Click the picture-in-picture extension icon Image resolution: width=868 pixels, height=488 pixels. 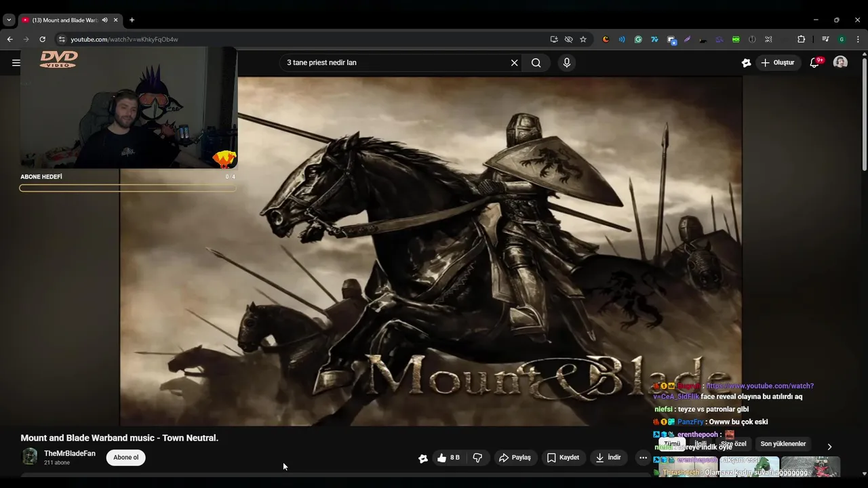671,39
